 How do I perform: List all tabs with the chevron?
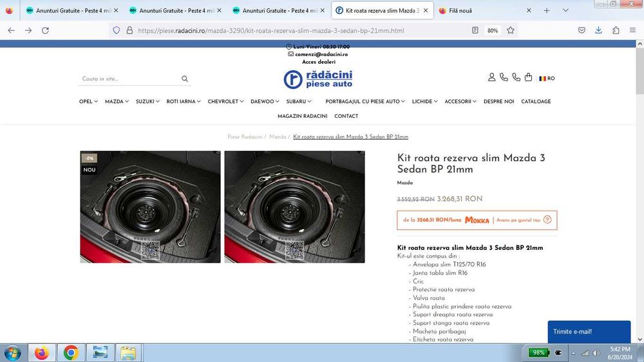(565, 11)
